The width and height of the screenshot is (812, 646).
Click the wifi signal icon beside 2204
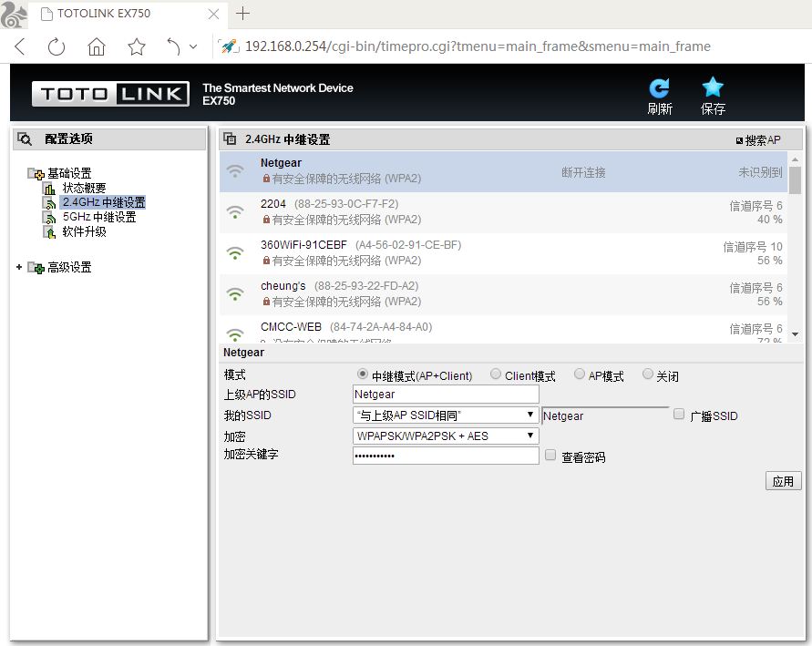coord(235,212)
